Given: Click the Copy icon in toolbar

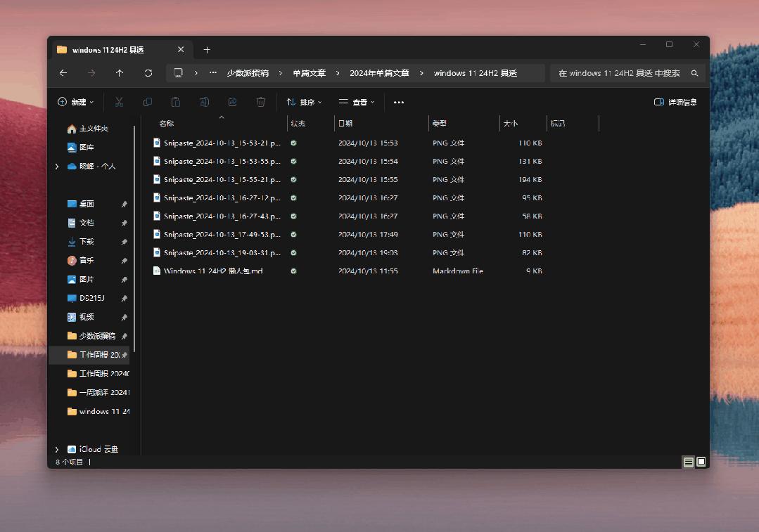Looking at the screenshot, I should tap(147, 102).
